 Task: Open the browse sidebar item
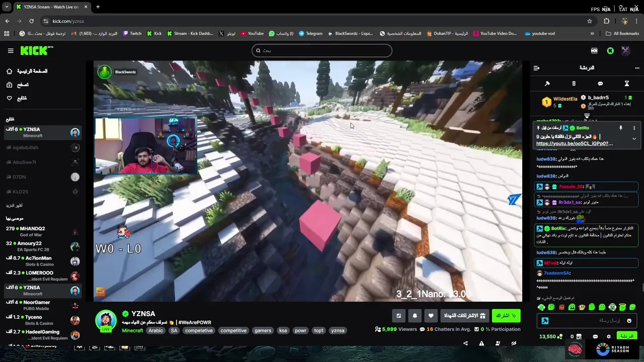18,85
